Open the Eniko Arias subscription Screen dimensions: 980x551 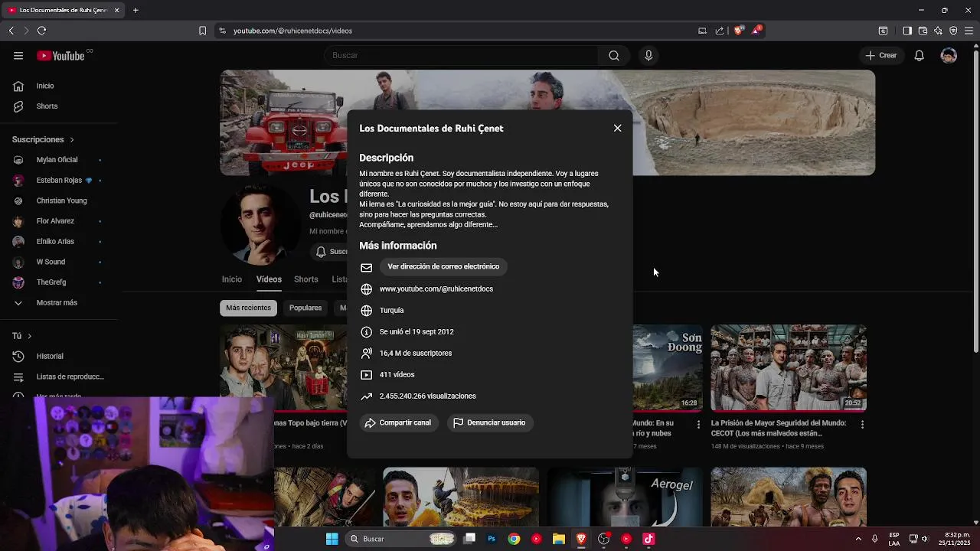(x=55, y=241)
